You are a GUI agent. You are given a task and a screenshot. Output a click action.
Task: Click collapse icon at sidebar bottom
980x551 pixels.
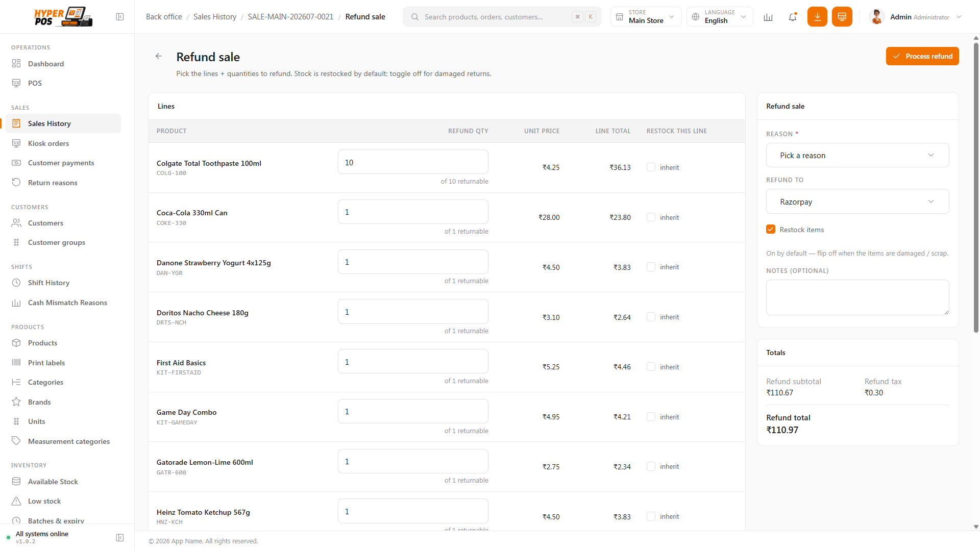[x=120, y=538]
